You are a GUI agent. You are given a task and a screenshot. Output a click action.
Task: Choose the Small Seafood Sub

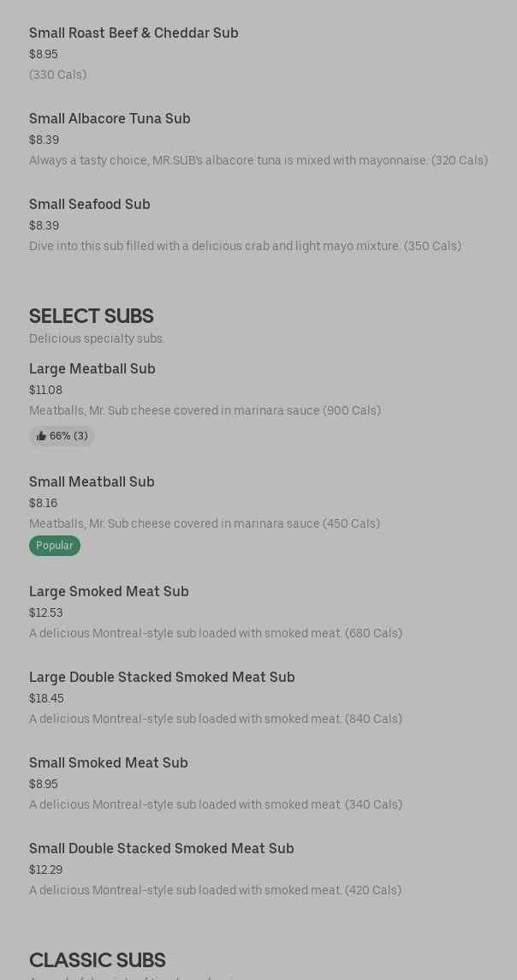[x=90, y=205]
